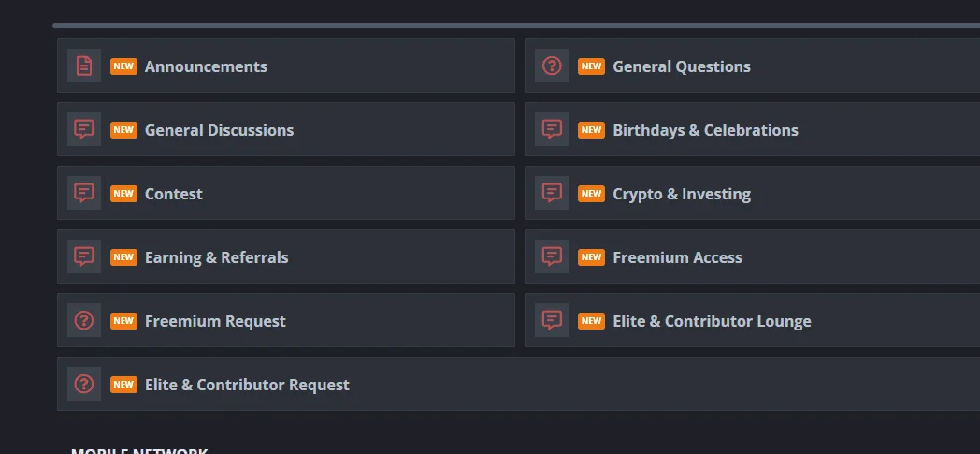Click the chat icon beside Crypto & Investing
This screenshot has width=980, height=454.
pyautogui.click(x=552, y=193)
